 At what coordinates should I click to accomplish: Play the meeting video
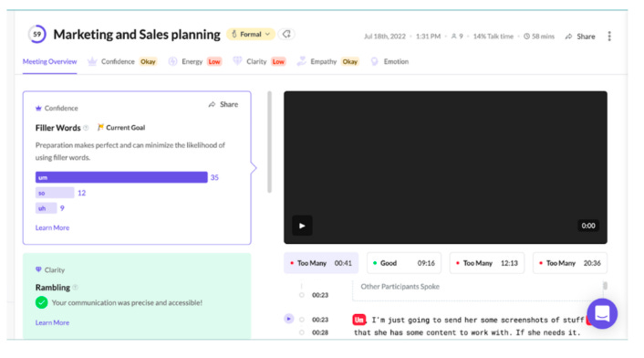302,226
